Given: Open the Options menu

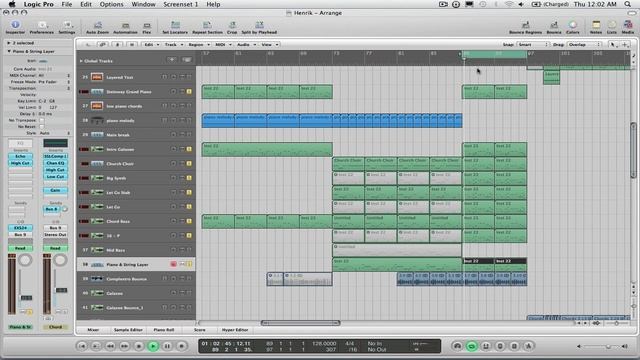Looking at the screenshot, I should tap(111, 4).
